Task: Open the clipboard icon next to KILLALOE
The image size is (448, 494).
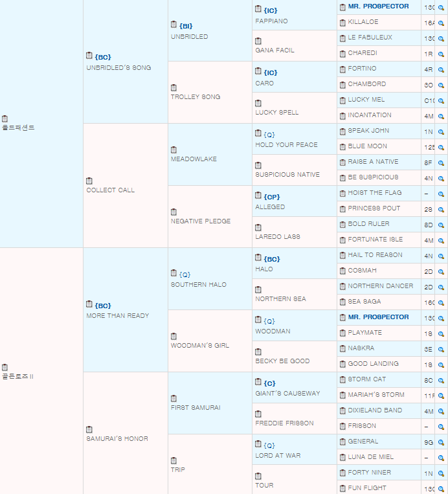Action: 342,23
